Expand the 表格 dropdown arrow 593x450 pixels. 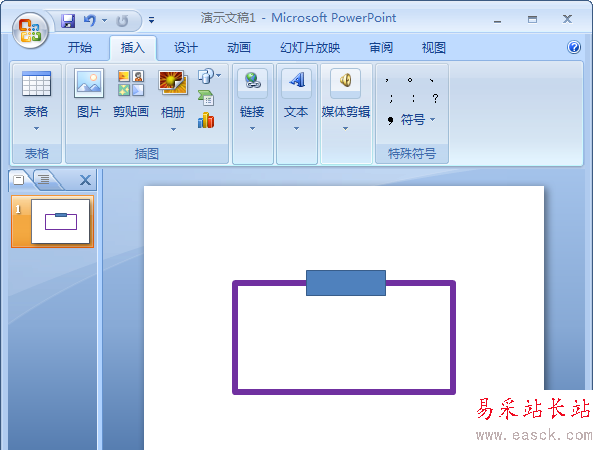click(36, 129)
